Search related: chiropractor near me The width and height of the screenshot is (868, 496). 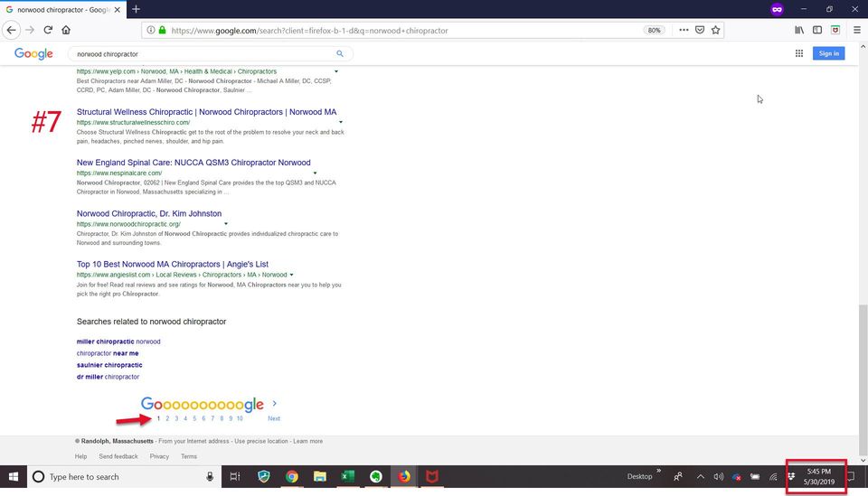[108, 353]
